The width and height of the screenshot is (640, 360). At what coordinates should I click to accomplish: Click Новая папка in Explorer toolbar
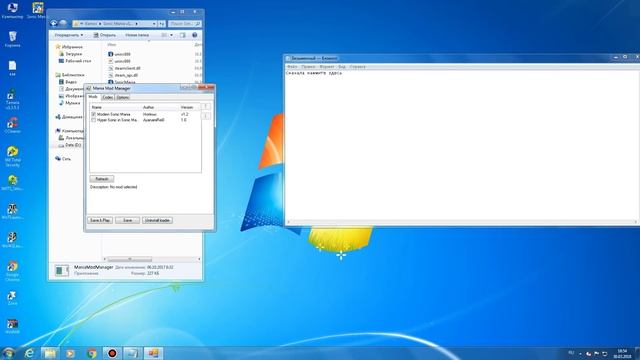pyautogui.click(x=137, y=35)
